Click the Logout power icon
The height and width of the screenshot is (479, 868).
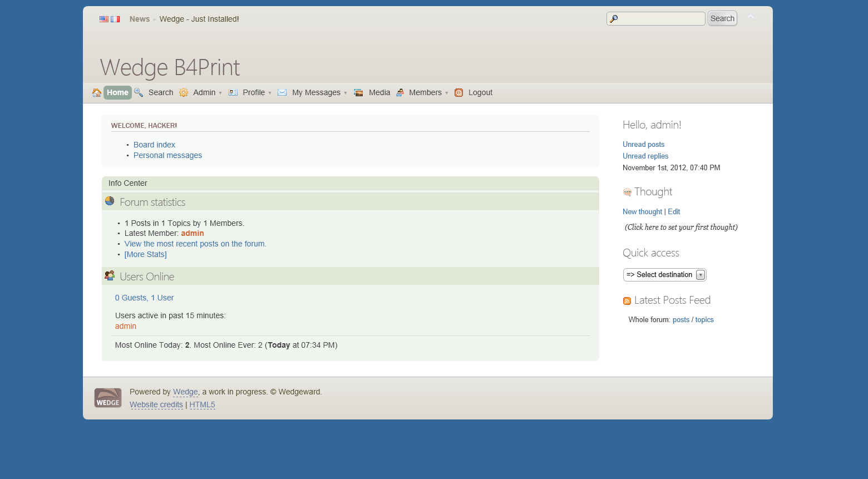click(458, 92)
